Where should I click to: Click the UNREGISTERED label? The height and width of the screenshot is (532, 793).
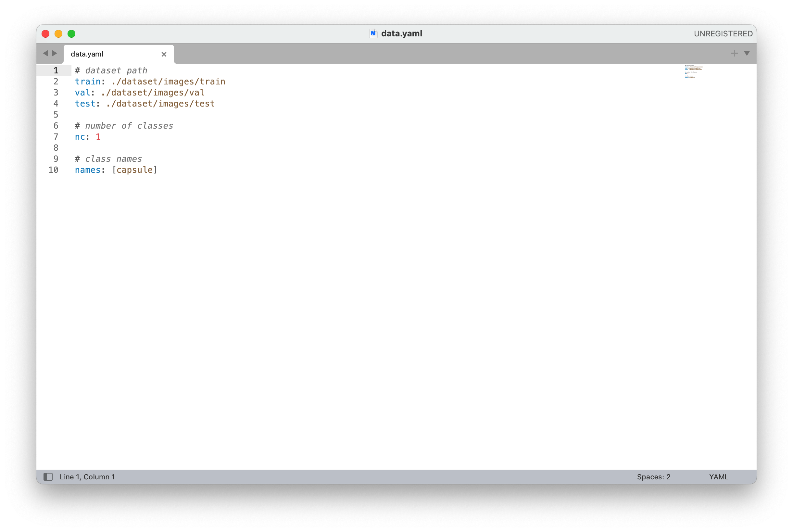click(x=723, y=33)
